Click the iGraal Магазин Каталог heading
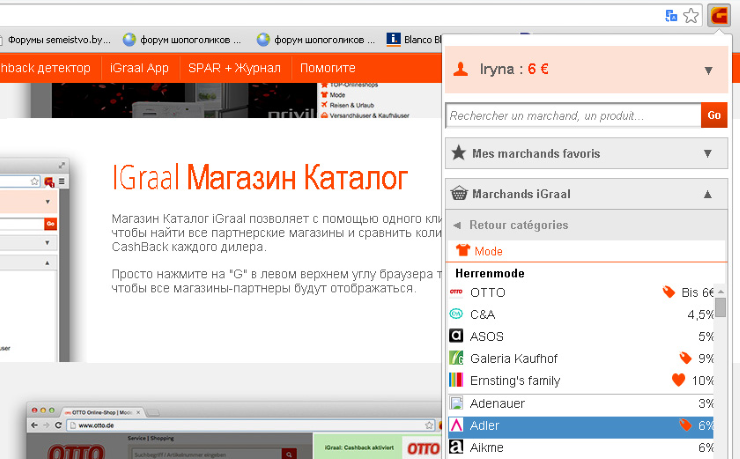This screenshot has width=740, height=459. [260, 178]
